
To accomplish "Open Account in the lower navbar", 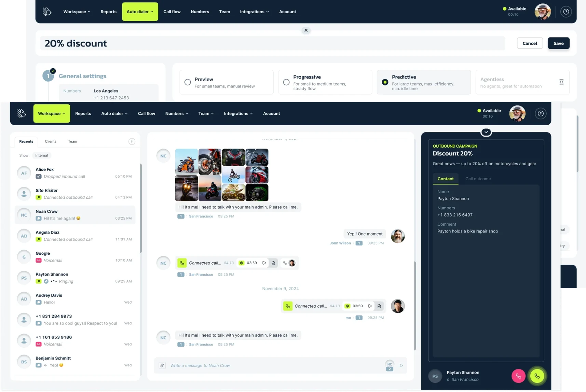I will (x=271, y=113).
